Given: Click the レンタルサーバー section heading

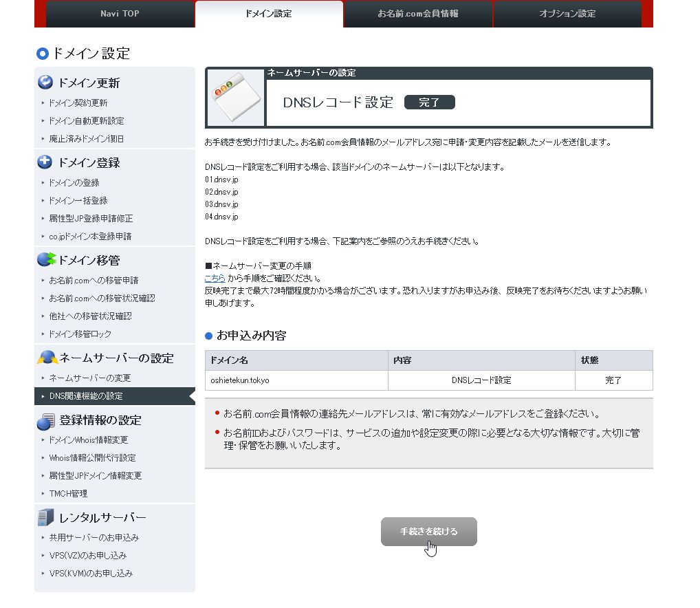Looking at the screenshot, I should click(102, 517).
